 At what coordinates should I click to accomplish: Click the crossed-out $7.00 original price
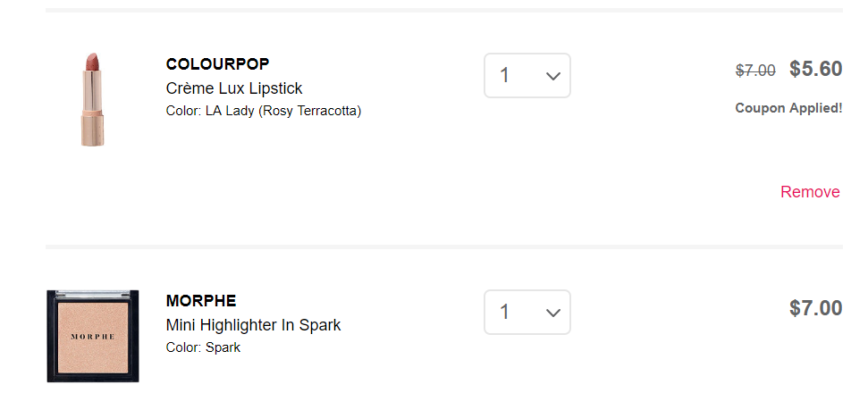point(755,71)
